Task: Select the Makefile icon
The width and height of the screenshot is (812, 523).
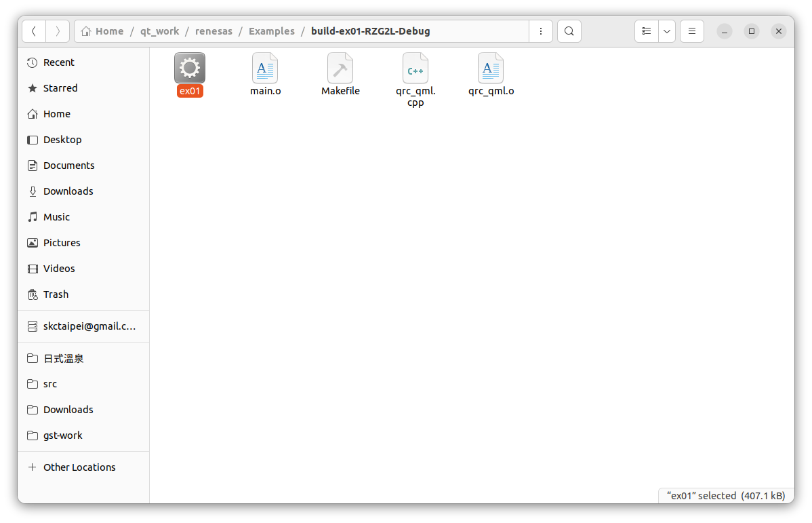Action: pyautogui.click(x=340, y=69)
